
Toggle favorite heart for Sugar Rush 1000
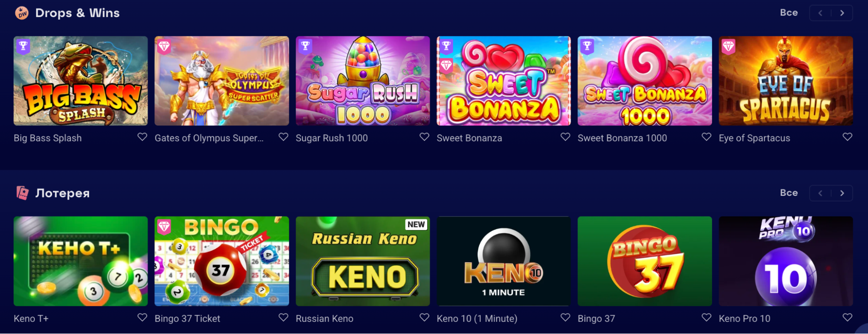424,137
